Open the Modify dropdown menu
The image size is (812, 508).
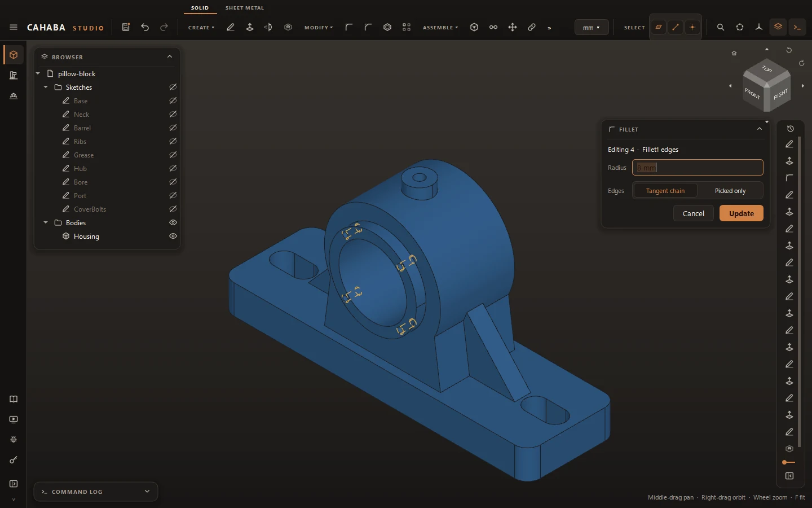pos(319,27)
